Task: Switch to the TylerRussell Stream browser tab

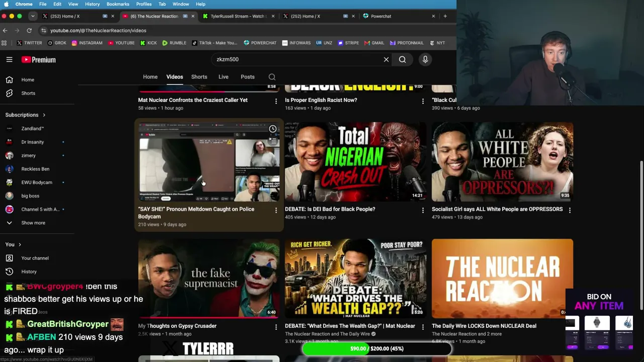Action: [238, 16]
